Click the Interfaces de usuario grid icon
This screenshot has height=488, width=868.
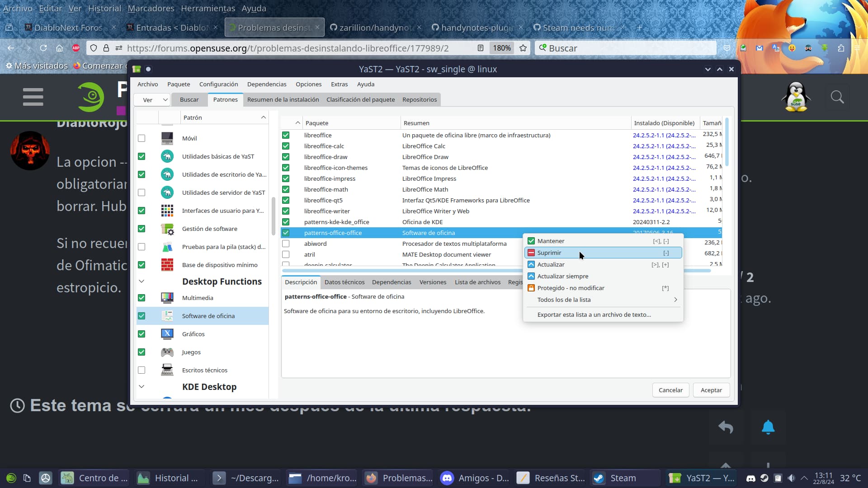pyautogui.click(x=167, y=211)
